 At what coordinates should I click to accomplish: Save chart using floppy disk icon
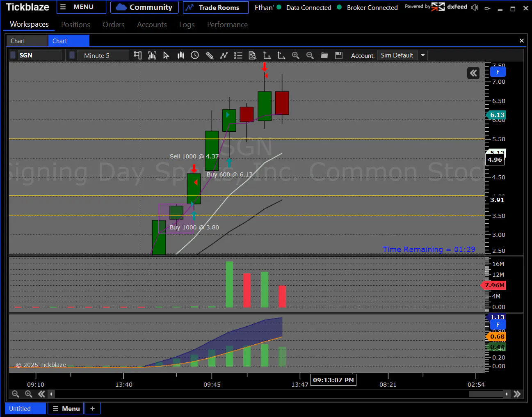tap(339, 55)
